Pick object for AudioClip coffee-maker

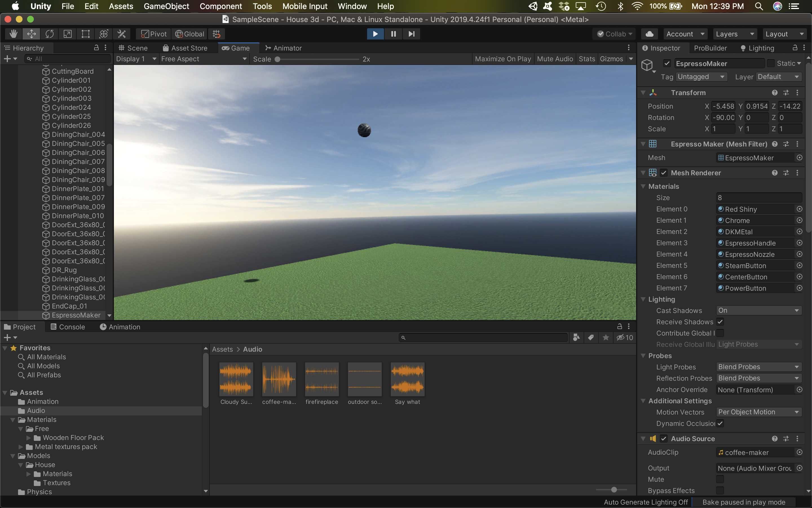click(800, 452)
